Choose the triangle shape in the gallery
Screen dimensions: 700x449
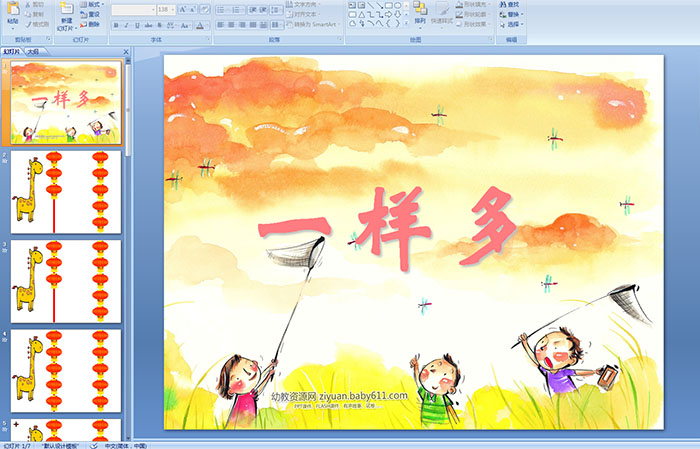(x=361, y=15)
